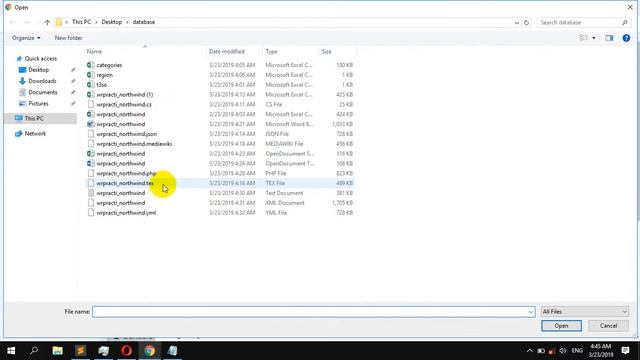Select the categories Excel file icon
640x360 pixels.
[x=91, y=65]
